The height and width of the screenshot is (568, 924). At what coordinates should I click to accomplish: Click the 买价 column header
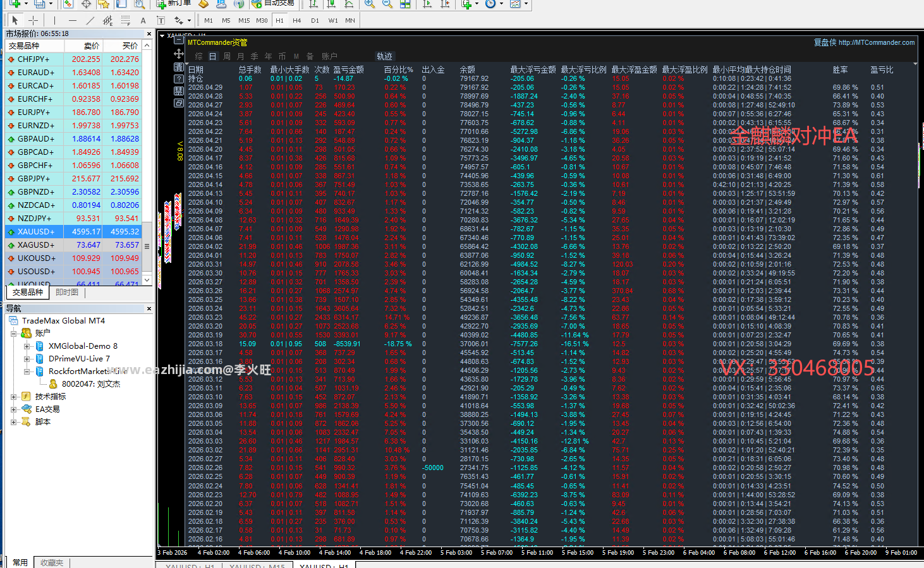tap(121, 45)
